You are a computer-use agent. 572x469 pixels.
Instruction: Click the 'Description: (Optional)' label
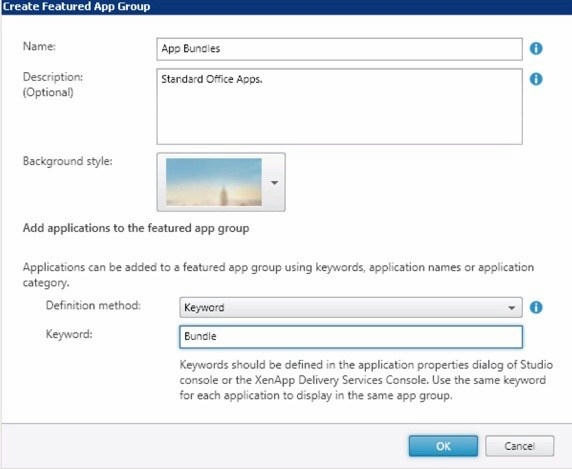[53, 85]
